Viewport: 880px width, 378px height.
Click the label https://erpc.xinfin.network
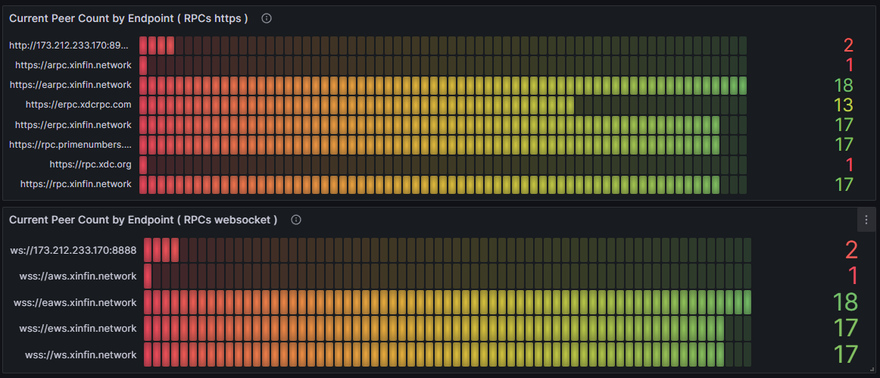click(74, 125)
